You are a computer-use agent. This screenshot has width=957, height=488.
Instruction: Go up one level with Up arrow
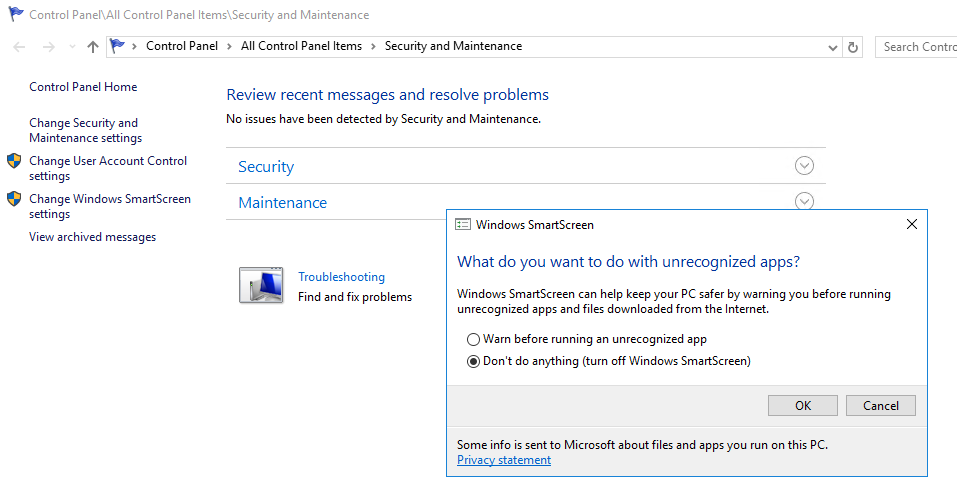coord(93,47)
